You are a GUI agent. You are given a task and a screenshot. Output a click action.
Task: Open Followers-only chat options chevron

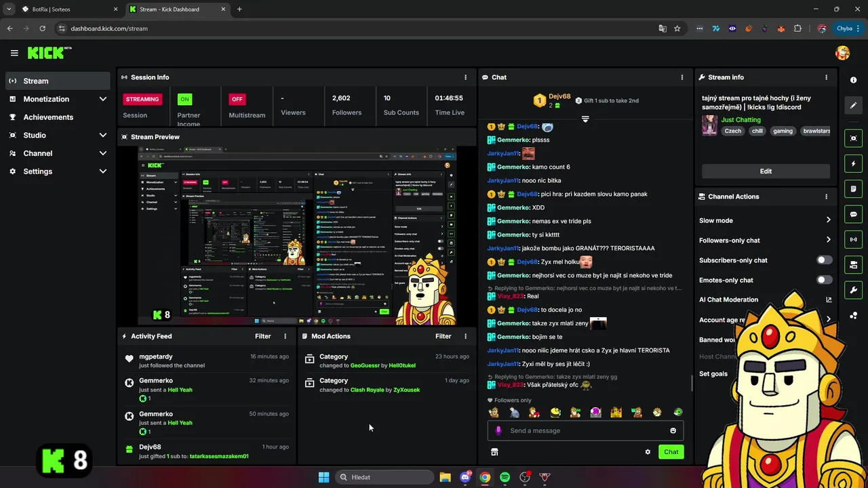click(828, 240)
